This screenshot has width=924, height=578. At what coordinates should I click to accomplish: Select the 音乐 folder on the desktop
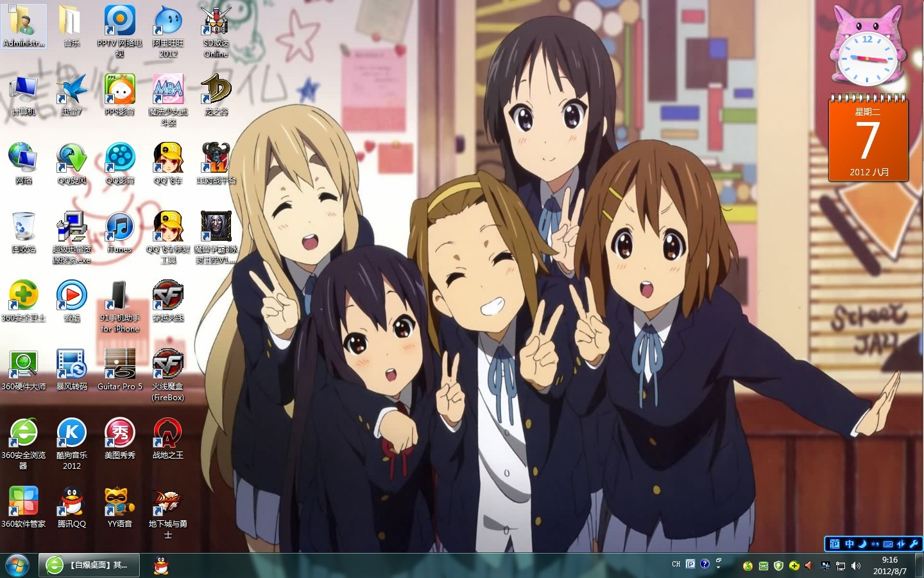tap(72, 26)
